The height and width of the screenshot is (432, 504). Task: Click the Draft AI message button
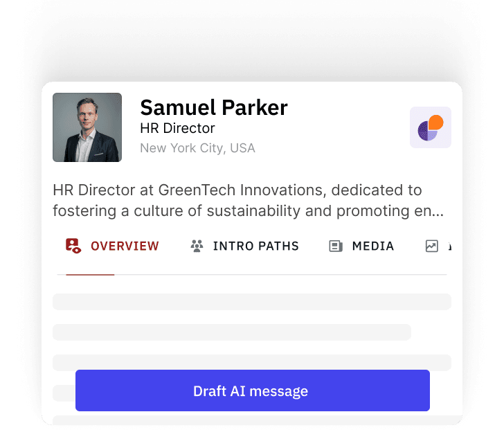(252, 390)
